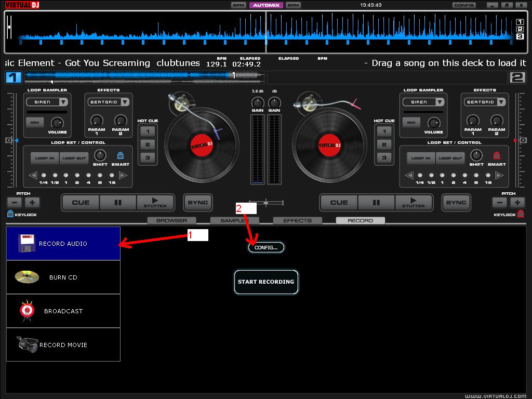Step right deck loop length shorter arrow

(409, 176)
